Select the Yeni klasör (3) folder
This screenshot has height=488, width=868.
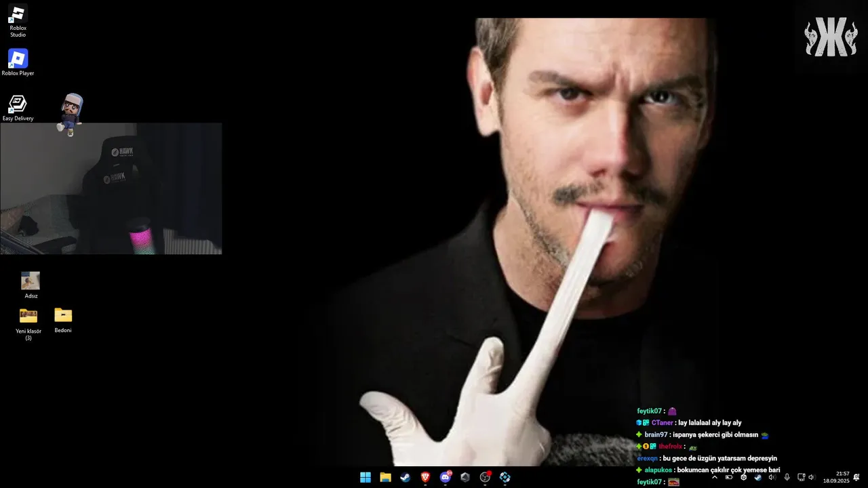pyautogui.click(x=28, y=324)
